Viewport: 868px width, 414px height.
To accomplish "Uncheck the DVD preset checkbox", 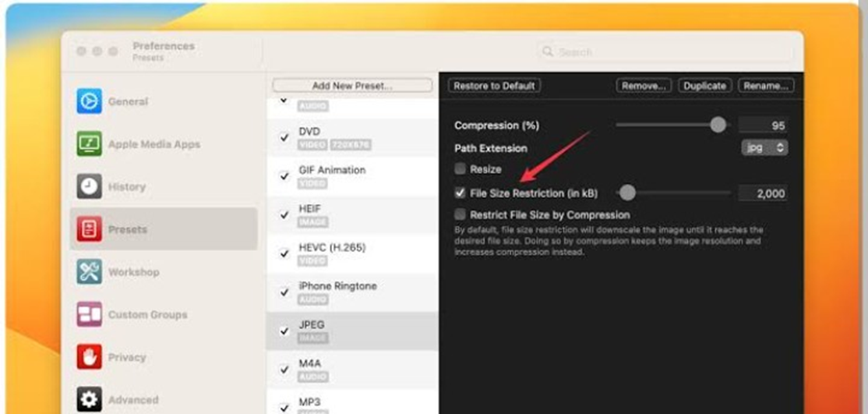I will click(284, 137).
